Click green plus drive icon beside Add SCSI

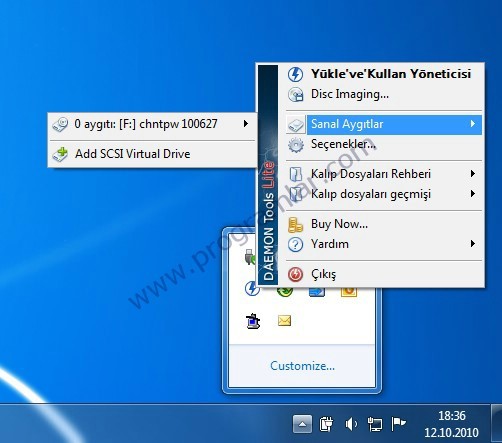[x=60, y=154]
